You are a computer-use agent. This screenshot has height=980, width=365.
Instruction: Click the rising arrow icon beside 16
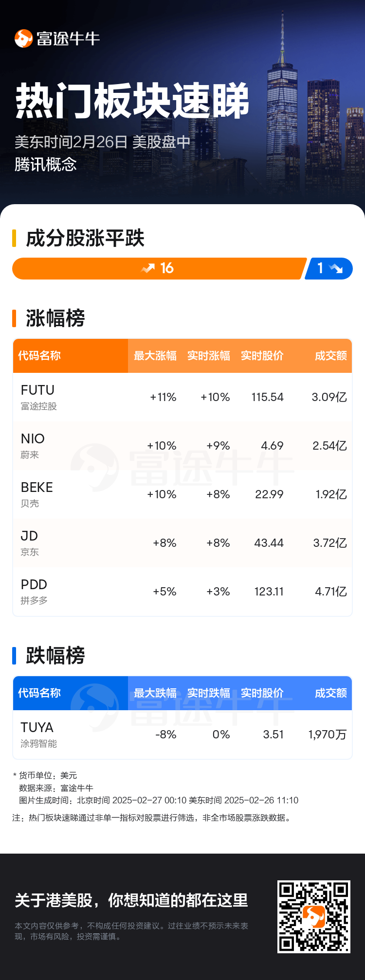pyautogui.click(x=148, y=268)
